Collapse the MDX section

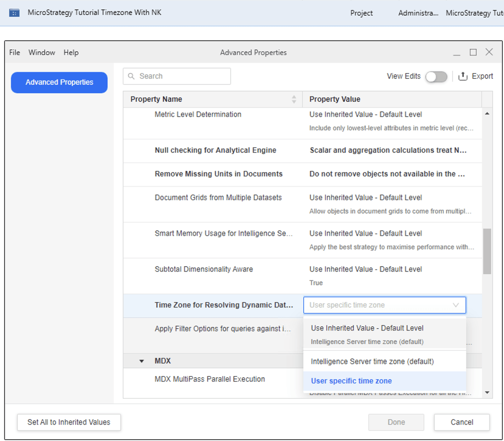(x=142, y=361)
